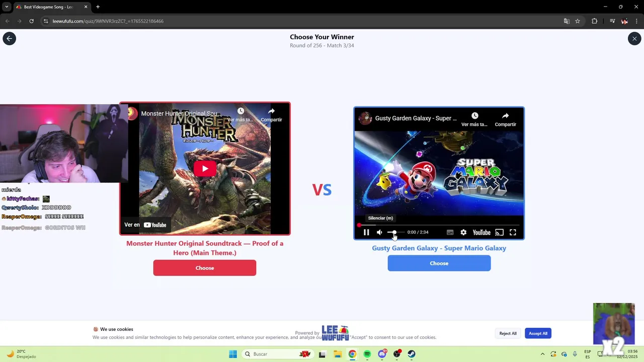The height and width of the screenshot is (362, 644).
Task: Open Discord from the taskbar
Action: point(382,354)
